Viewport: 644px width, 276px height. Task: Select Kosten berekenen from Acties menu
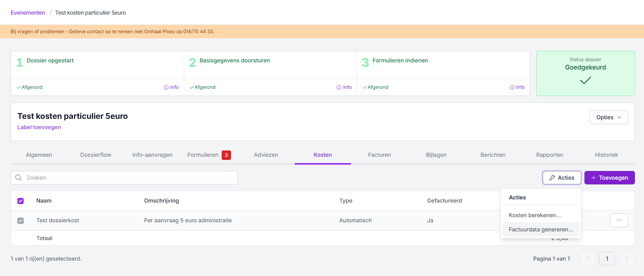point(534,215)
